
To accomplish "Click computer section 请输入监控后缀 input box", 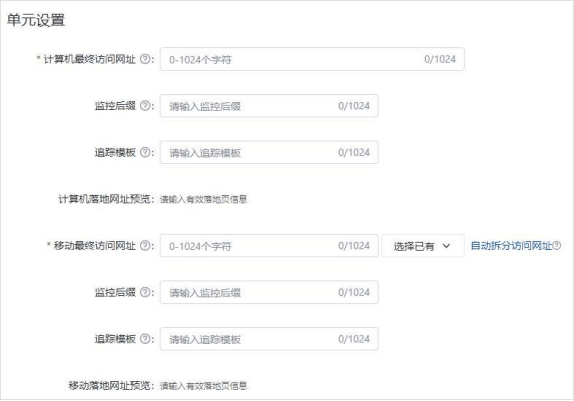I will coord(269,106).
